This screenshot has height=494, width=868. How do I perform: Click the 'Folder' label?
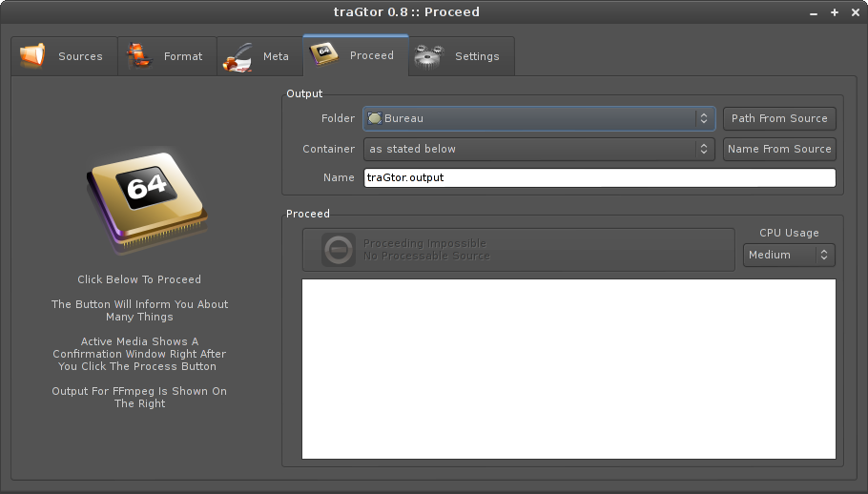pyautogui.click(x=338, y=118)
